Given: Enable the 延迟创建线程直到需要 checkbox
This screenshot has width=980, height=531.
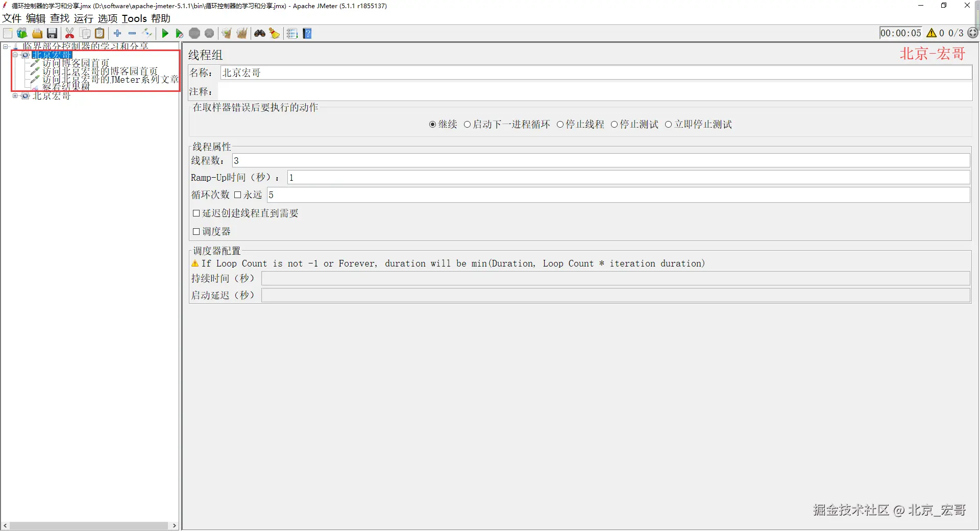Looking at the screenshot, I should click(196, 213).
